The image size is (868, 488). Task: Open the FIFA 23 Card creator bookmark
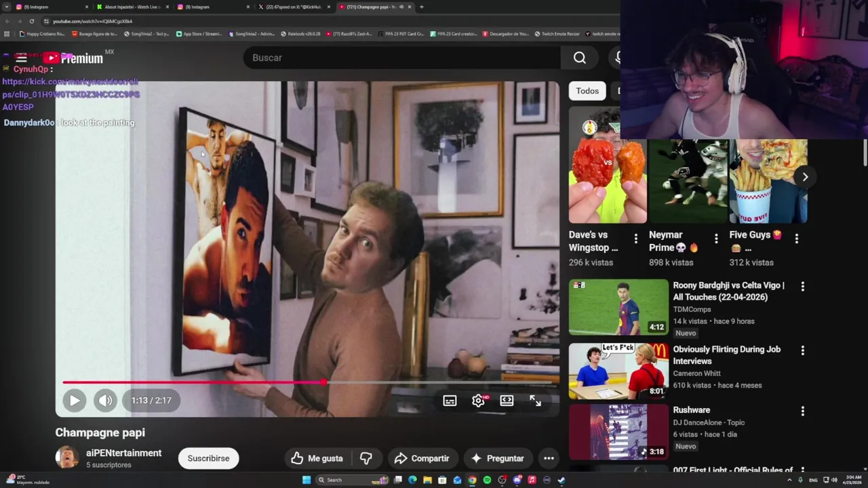[x=455, y=33]
